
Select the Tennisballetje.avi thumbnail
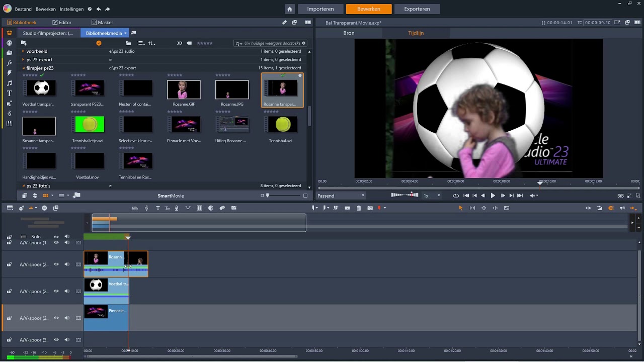[89, 124]
